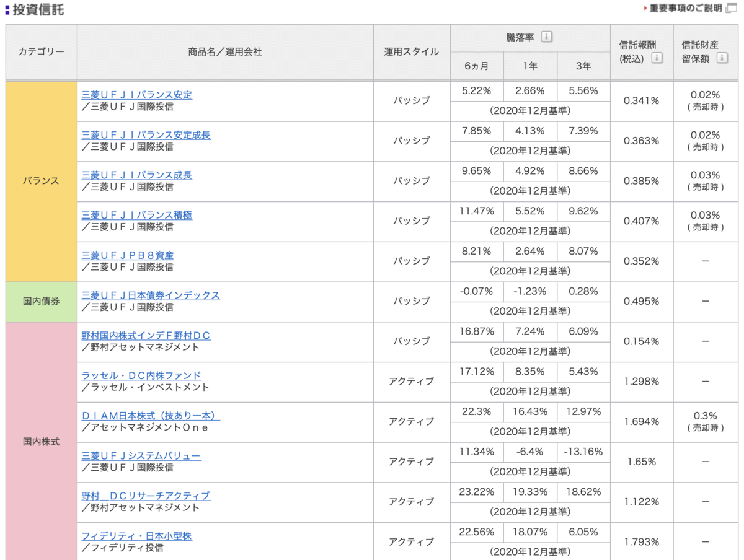
Task: Open fund 三菱ＵＦＪＩバランス積極
Action: click(136, 216)
